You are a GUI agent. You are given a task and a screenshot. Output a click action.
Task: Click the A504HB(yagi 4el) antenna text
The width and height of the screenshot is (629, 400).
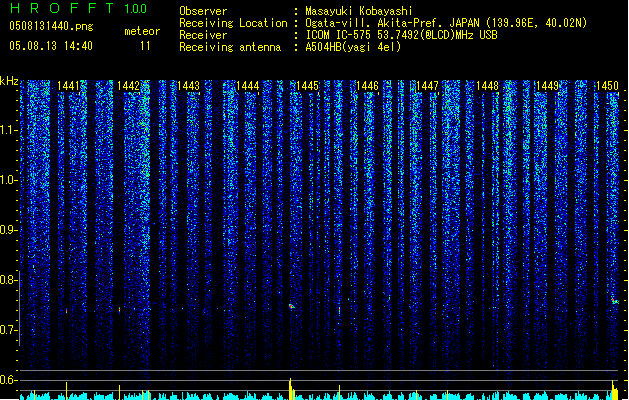(353, 47)
